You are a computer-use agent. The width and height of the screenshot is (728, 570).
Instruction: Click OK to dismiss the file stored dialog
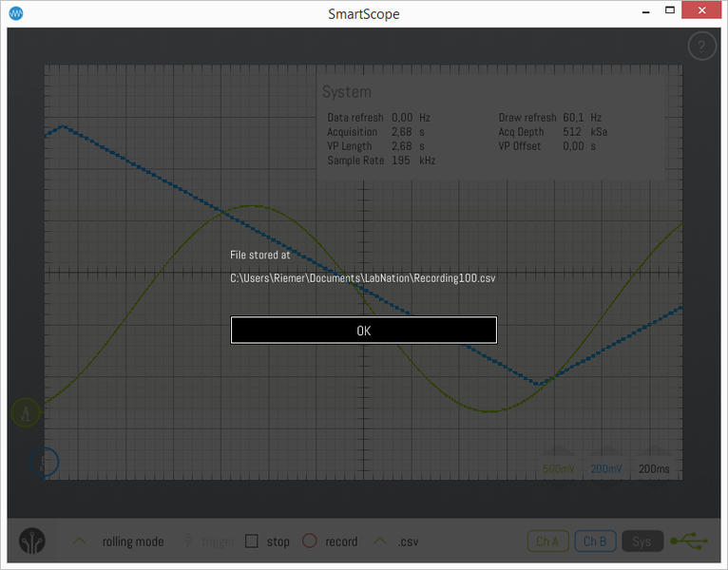tap(363, 330)
